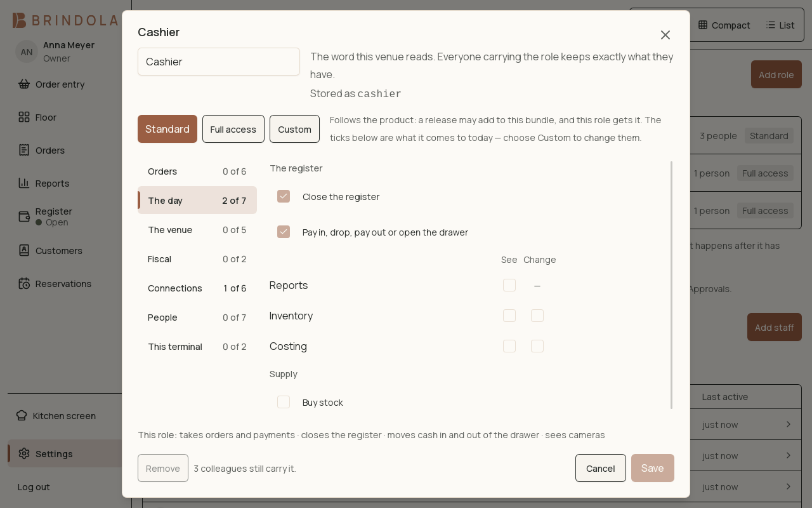The image size is (812, 508).
Task: Click the Brindola logo icon
Action: [20, 20]
